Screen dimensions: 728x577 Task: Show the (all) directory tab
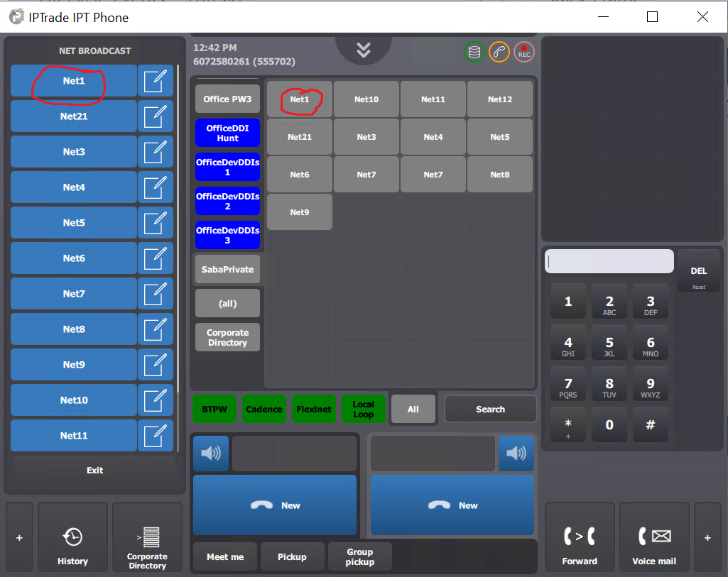(x=227, y=303)
